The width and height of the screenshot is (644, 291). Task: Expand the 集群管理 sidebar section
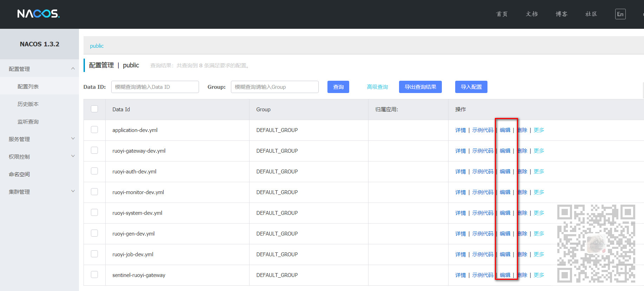39,192
